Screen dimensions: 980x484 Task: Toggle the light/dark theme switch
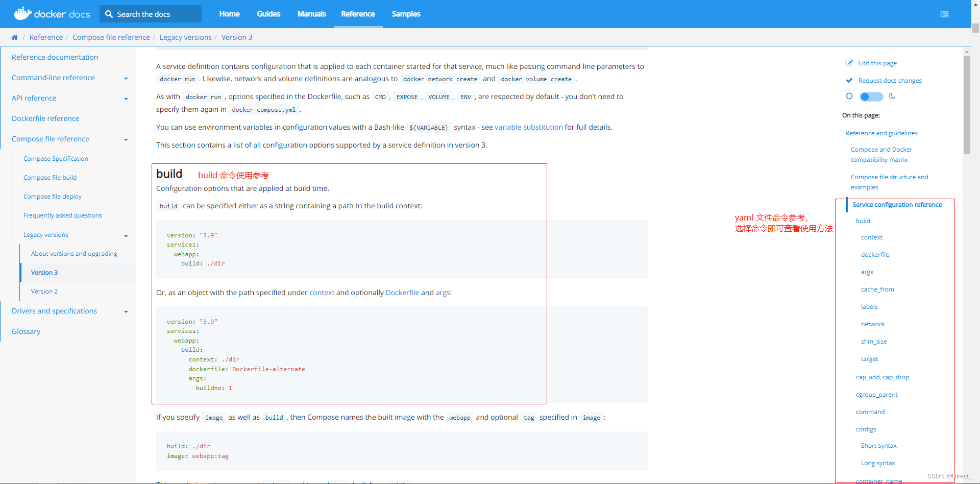(871, 96)
